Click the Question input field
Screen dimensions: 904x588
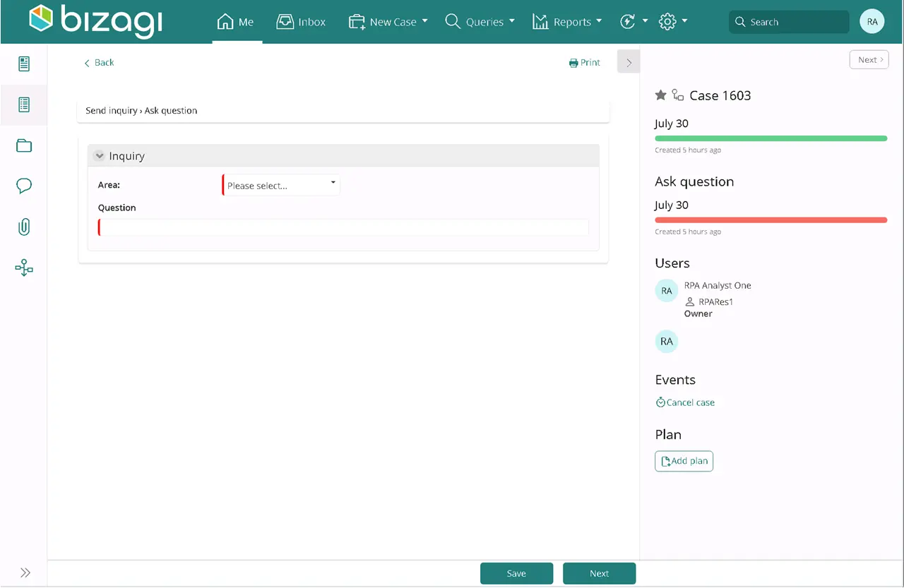point(343,227)
